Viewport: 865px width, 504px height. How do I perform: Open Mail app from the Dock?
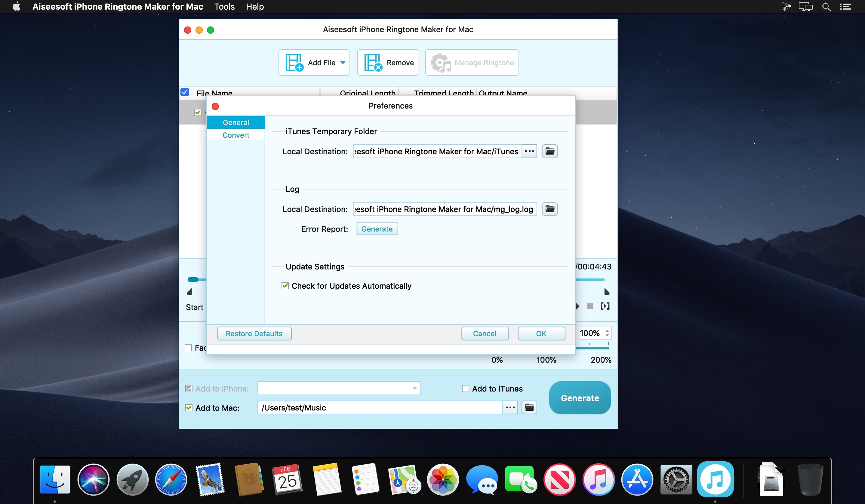(210, 479)
